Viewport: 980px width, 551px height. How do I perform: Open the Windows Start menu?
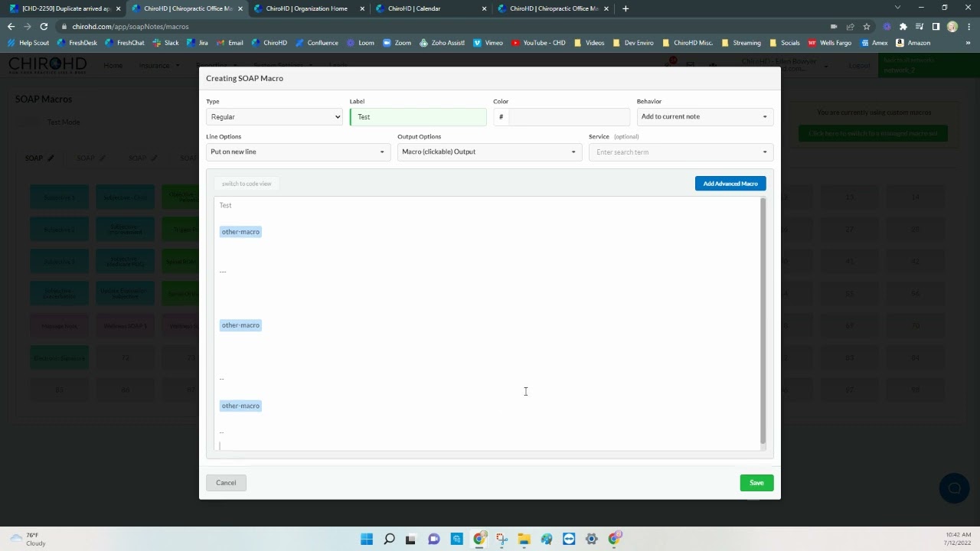[367, 539]
